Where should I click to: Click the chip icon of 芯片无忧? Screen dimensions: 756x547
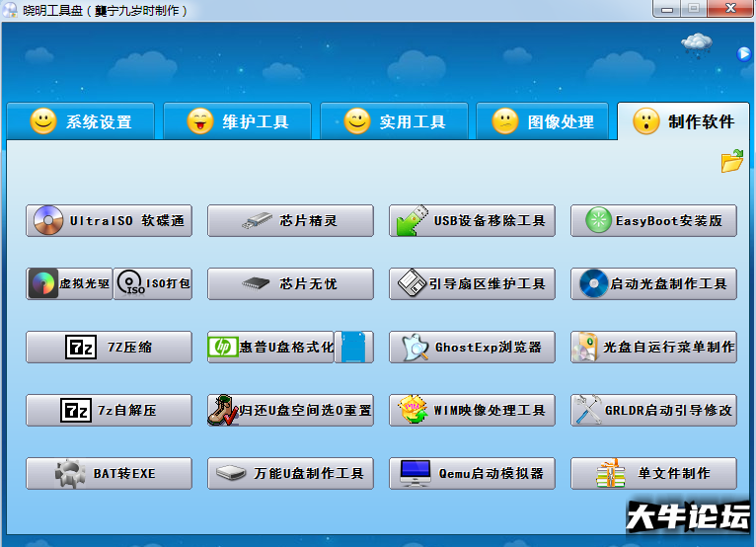[x=256, y=283]
